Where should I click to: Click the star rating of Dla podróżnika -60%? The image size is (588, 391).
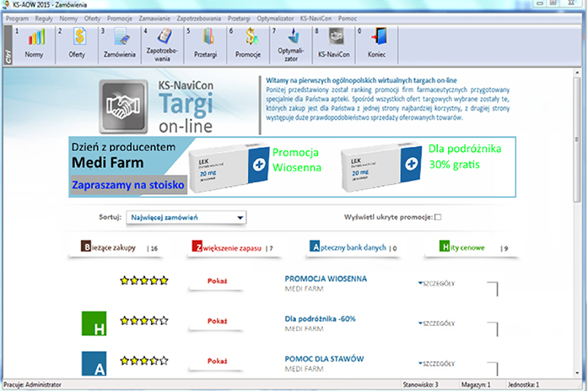pyautogui.click(x=144, y=320)
